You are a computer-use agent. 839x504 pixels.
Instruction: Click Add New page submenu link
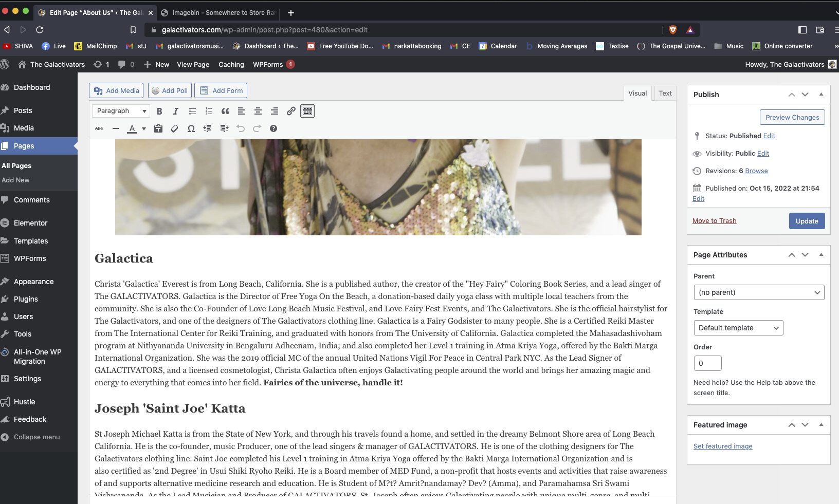[x=15, y=180]
